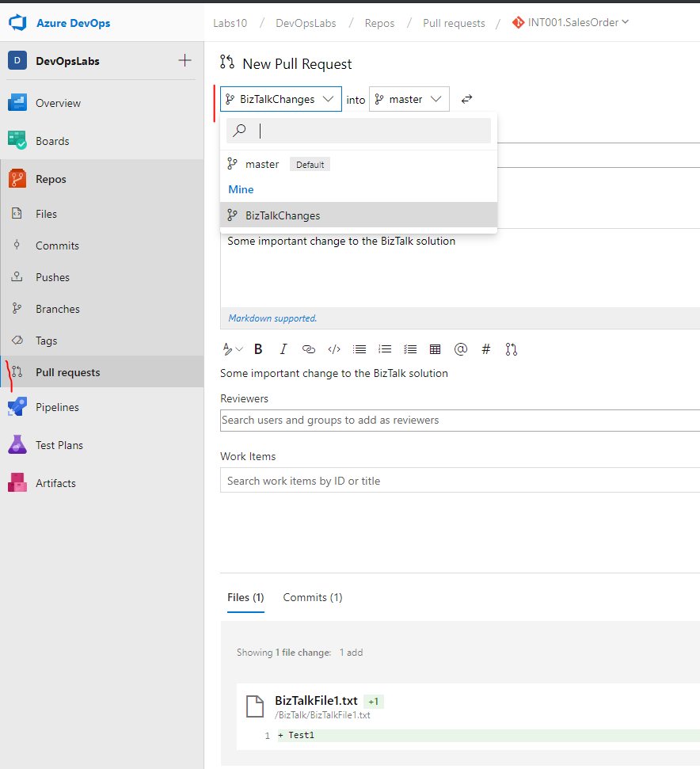Click the description text area
This screenshot has width=700, height=769.
pyautogui.click(x=460, y=268)
